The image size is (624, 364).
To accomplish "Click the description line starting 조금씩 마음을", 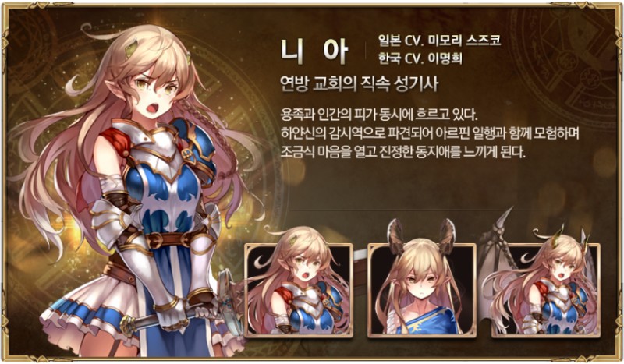I will click(403, 153).
